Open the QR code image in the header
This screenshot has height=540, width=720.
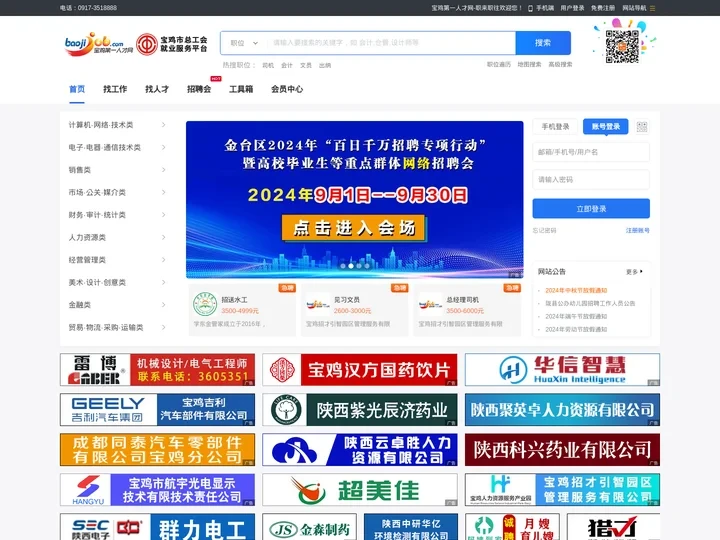coord(622,46)
